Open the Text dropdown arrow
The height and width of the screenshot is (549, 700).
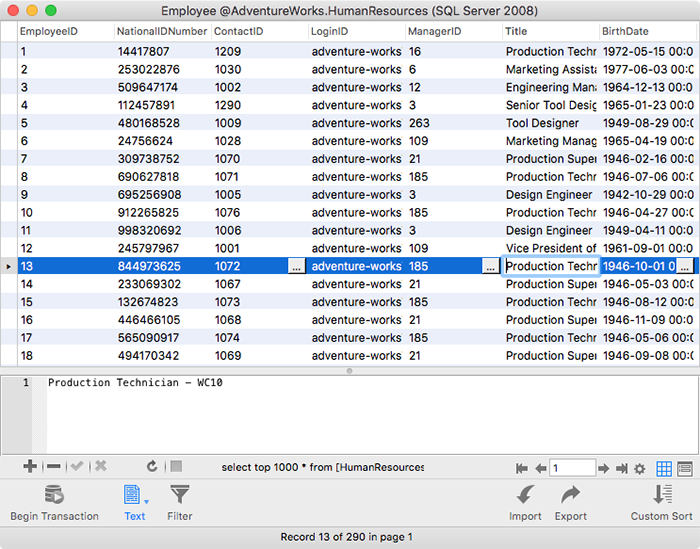point(146,502)
